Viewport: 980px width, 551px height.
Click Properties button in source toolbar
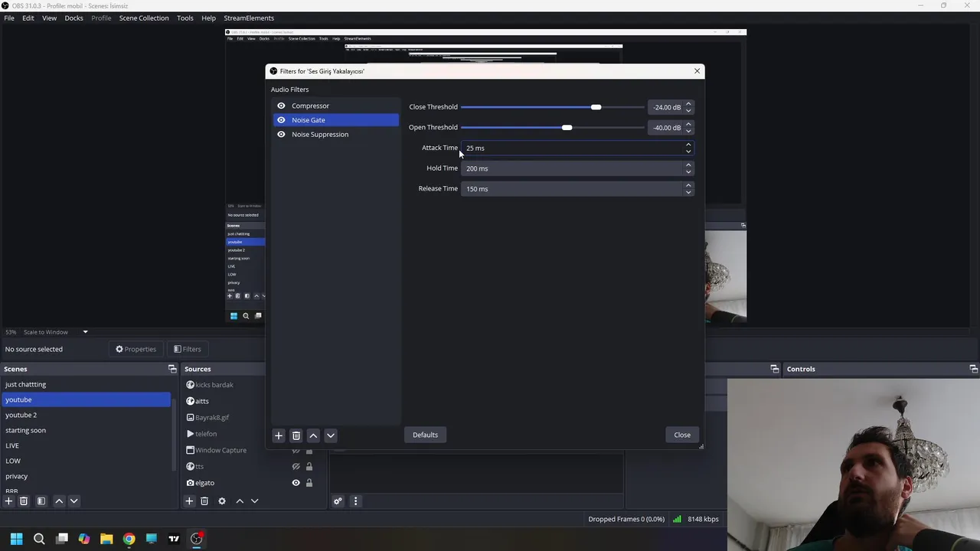(136, 349)
